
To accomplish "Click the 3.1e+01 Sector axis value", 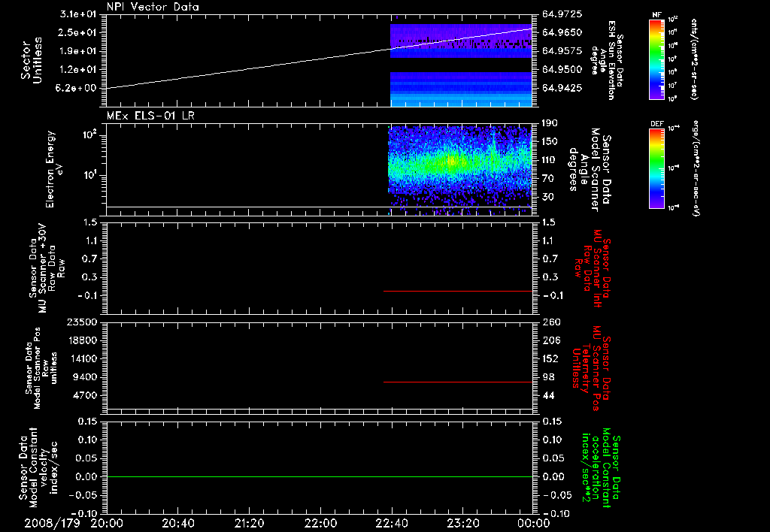I will (x=78, y=14).
